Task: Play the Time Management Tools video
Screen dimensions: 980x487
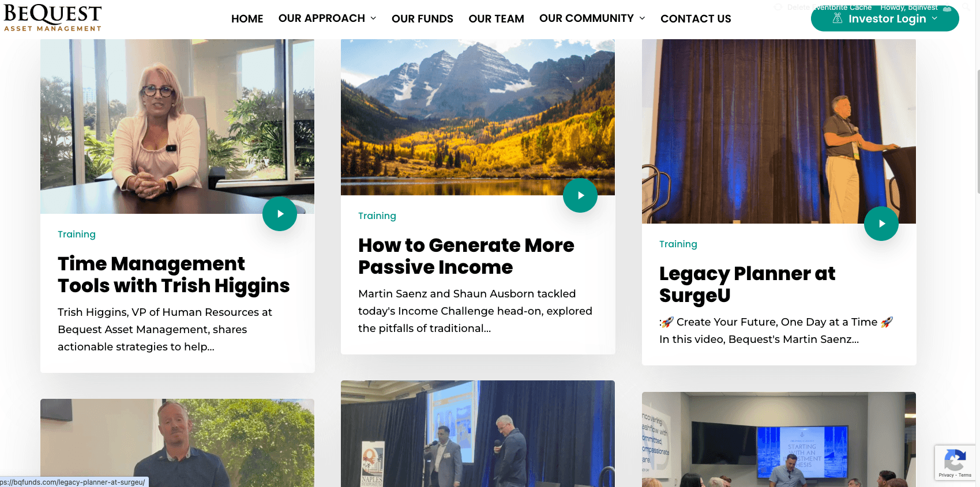Action: coord(280,214)
